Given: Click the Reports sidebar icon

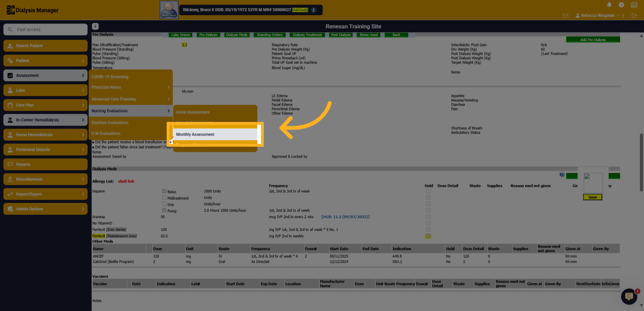Looking at the screenshot, I should click(10, 164).
